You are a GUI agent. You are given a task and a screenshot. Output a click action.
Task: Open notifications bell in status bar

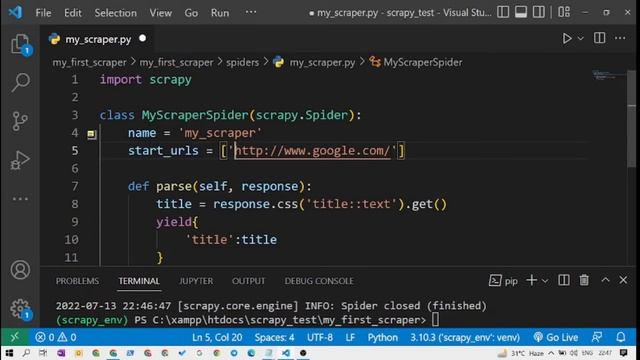621,337
